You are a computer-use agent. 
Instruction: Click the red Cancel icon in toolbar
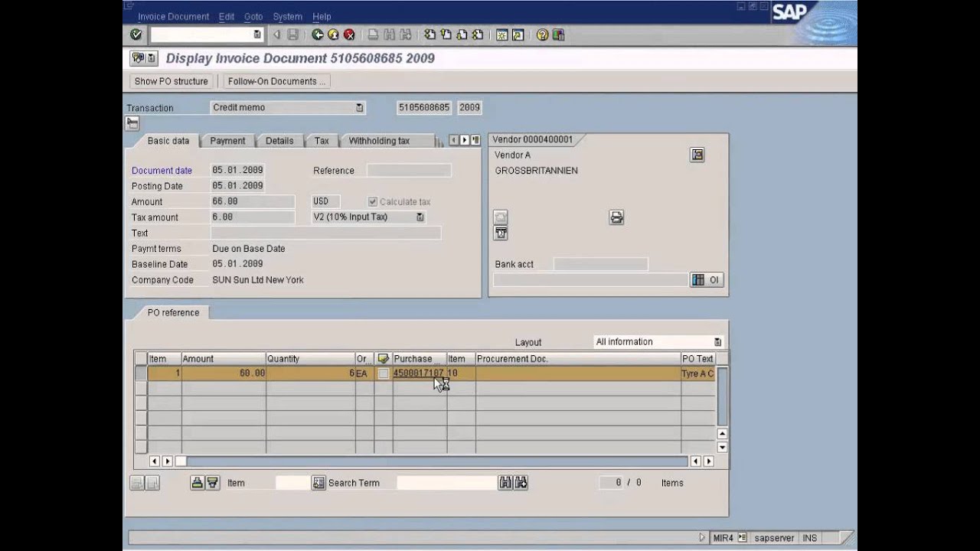click(349, 34)
